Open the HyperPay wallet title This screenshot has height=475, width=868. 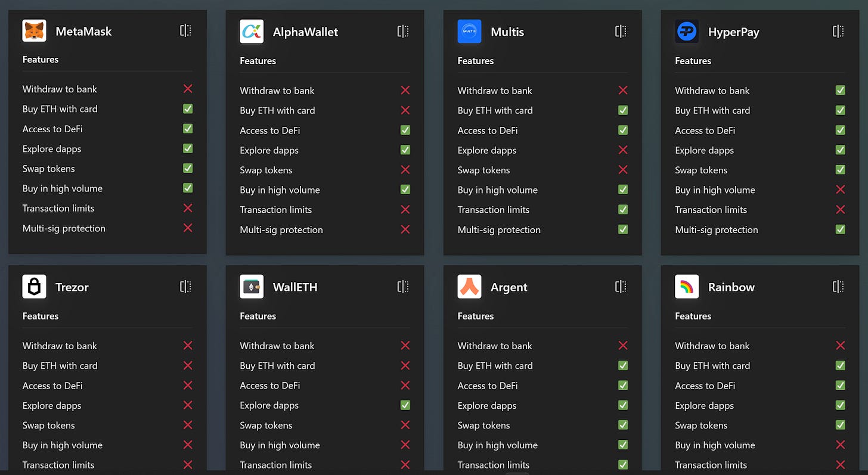[x=734, y=33]
